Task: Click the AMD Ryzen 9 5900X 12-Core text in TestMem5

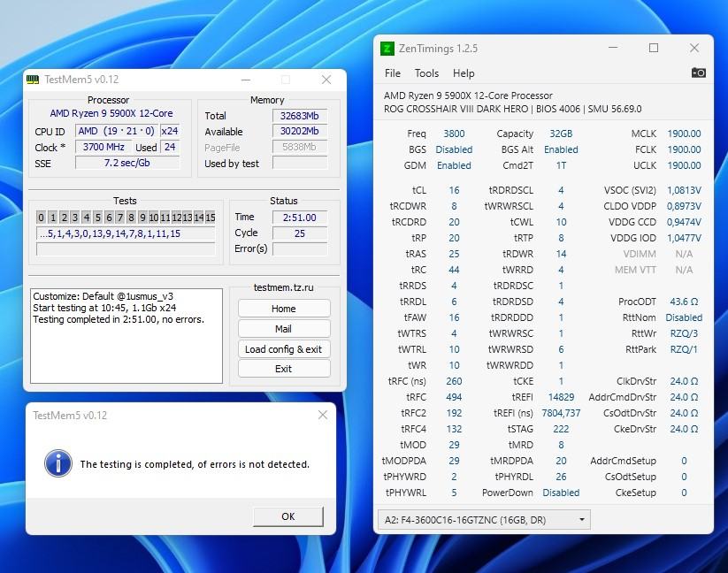Action: tap(111, 113)
